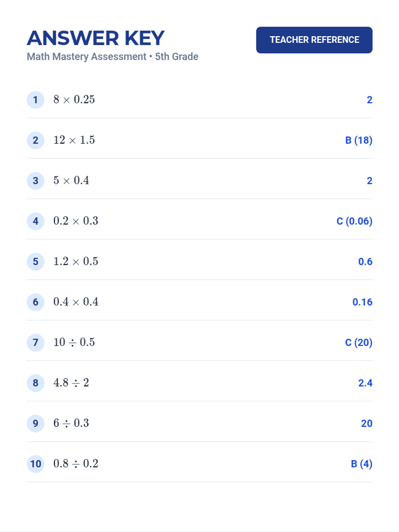Click the number 4 question badge
This screenshot has height=532, width=399.
[x=36, y=221]
